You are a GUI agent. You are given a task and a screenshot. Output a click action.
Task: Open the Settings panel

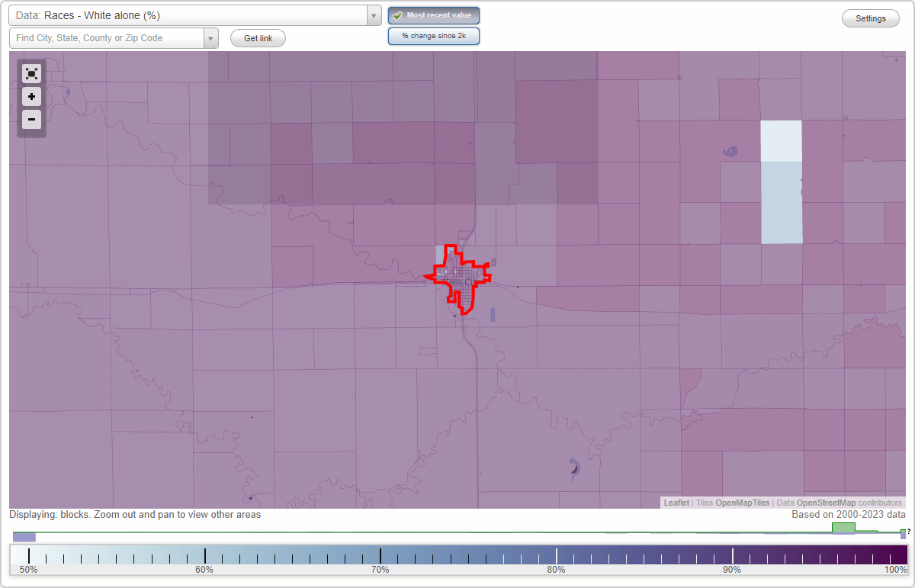870,18
